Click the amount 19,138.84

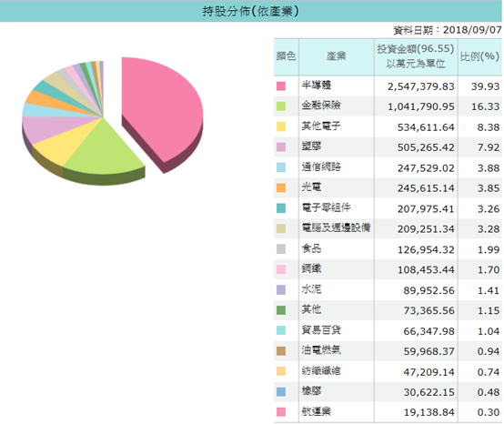click(429, 412)
